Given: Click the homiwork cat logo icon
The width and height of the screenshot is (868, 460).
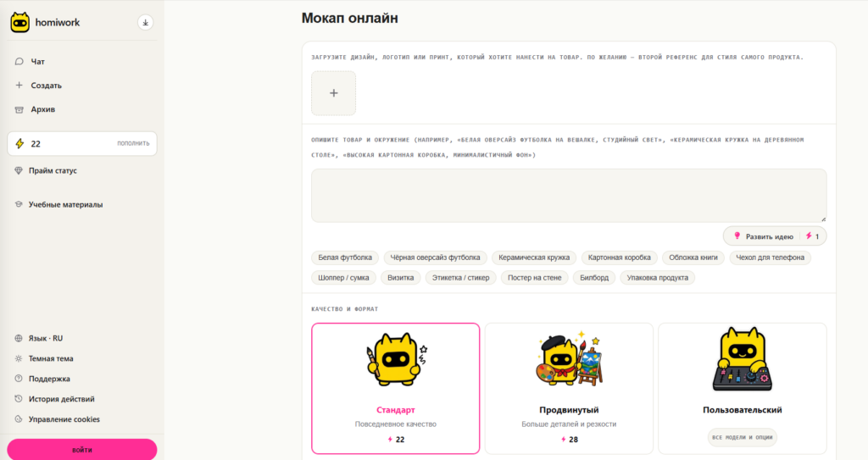Looking at the screenshot, I should click(x=20, y=23).
